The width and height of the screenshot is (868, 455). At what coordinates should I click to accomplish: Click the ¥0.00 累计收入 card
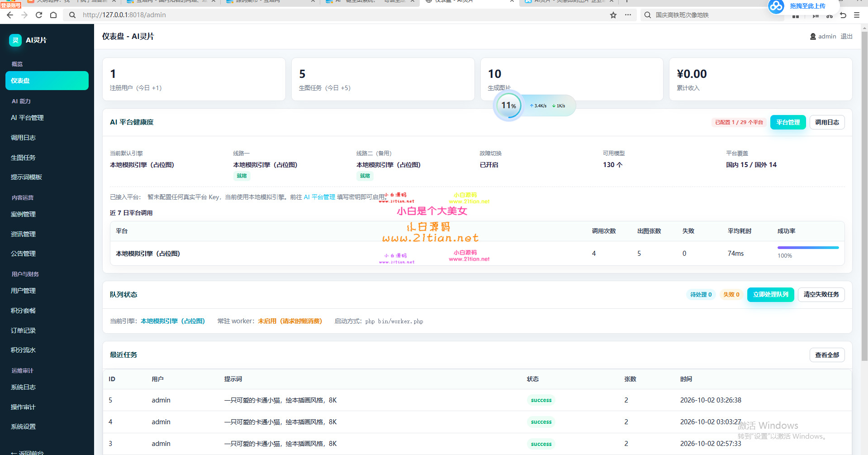point(760,79)
